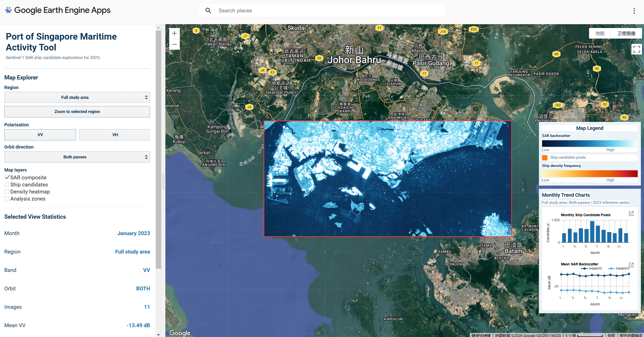Open the 键盘快捷键 keyboard shortcuts link
The height and width of the screenshot is (337, 644).
pos(481,335)
